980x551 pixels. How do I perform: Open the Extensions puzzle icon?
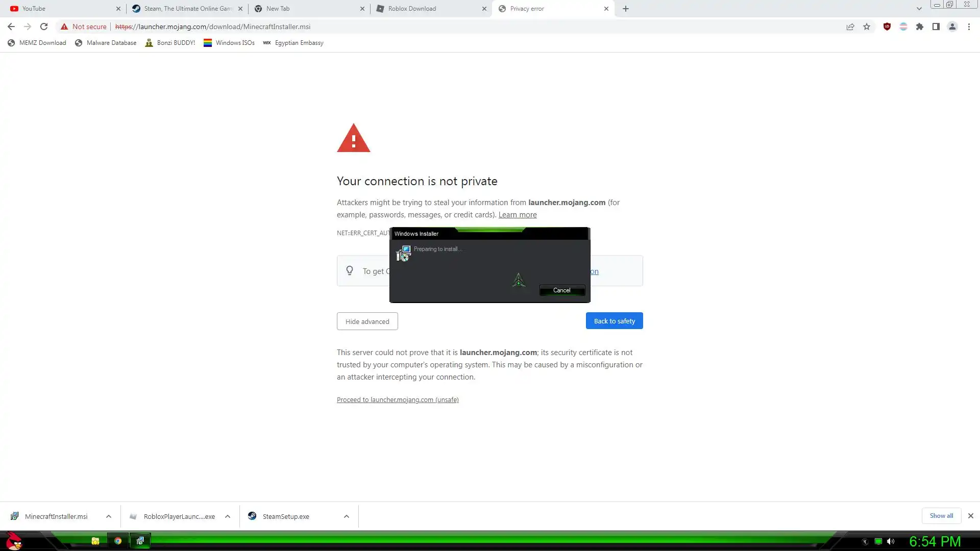click(920, 27)
